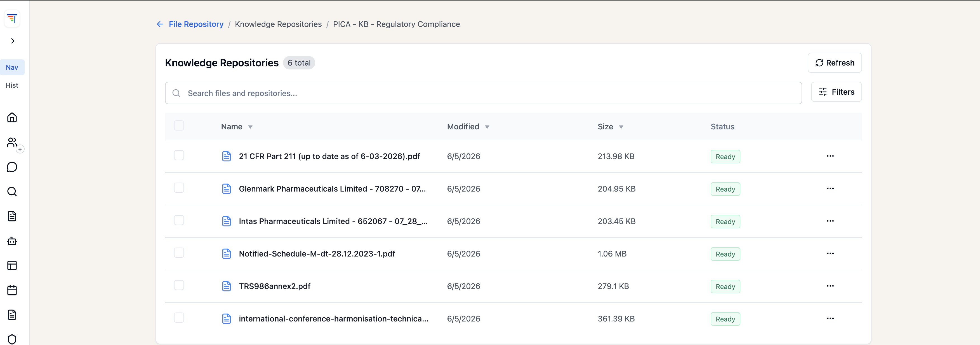Open Glenmark Pharmaceuticals Limited - 708270 file
Screen dimensions: 980x345
tap(332, 189)
